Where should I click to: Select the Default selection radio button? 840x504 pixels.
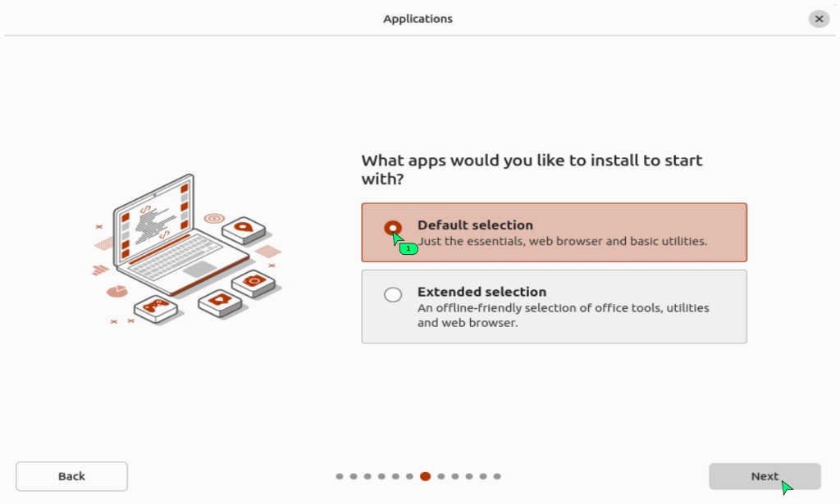point(393,228)
